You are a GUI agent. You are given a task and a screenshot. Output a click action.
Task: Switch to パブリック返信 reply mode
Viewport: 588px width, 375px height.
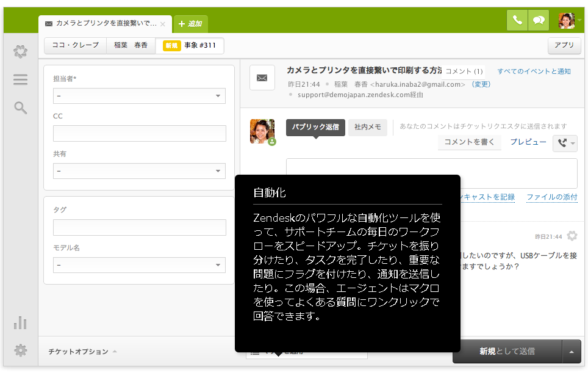[315, 127]
